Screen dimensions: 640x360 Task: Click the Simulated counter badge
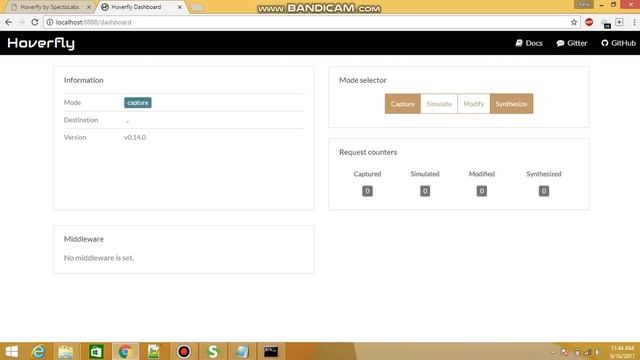click(425, 191)
